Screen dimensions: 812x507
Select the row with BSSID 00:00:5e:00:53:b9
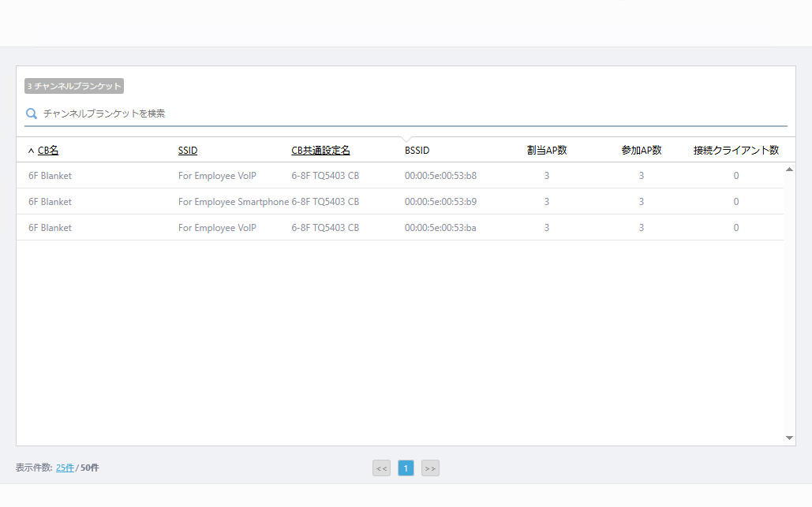pyautogui.click(x=400, y=201)
